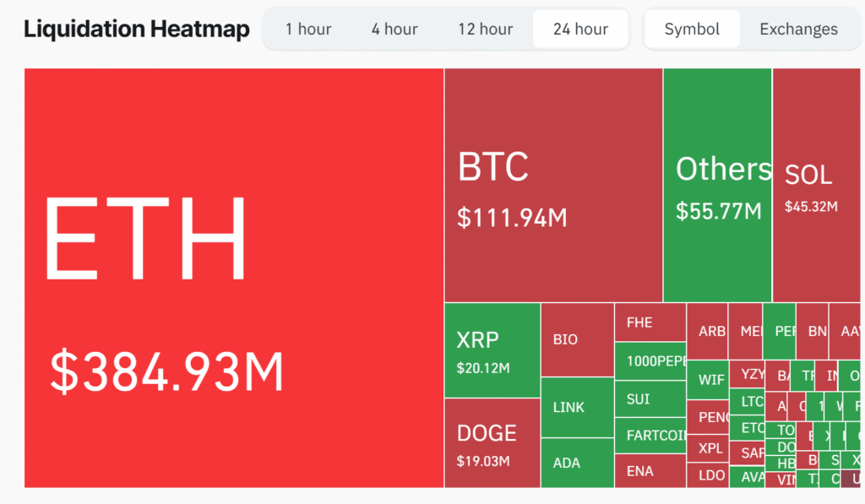Choose the 12 hour timeframe tab

point(486,30)
